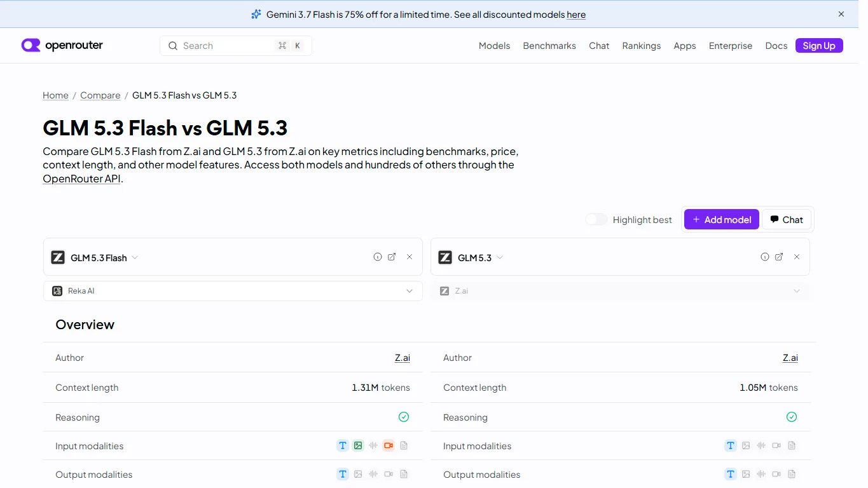Viewport: 868px width, 488px height.
Task: Open the Z.ai author link for GLM 5.3
Action: [x=790, y=358]
